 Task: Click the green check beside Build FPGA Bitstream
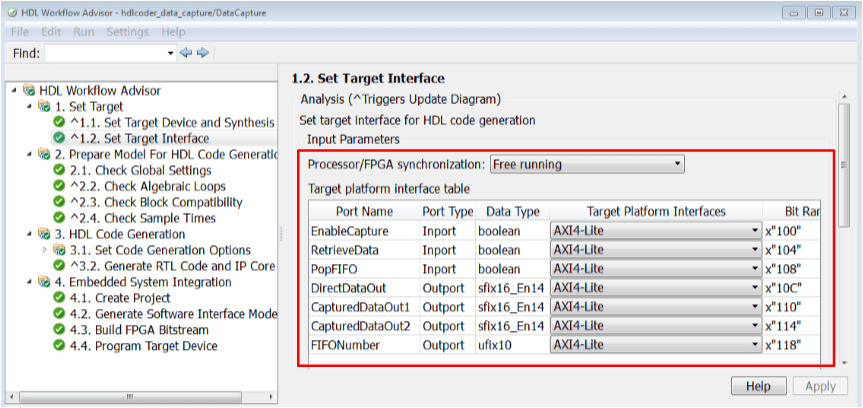pos(59,330)
